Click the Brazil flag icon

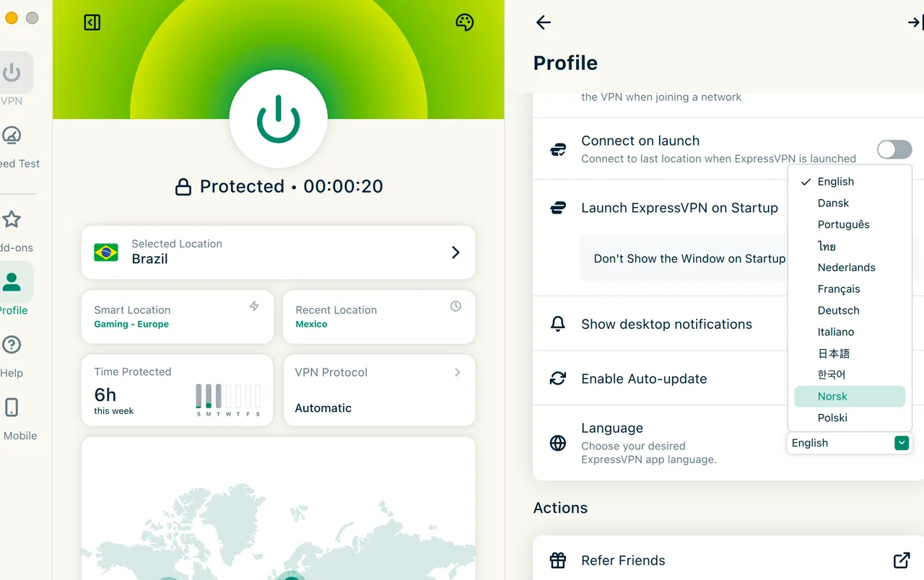pyautogui.click(x=106, y=252)
